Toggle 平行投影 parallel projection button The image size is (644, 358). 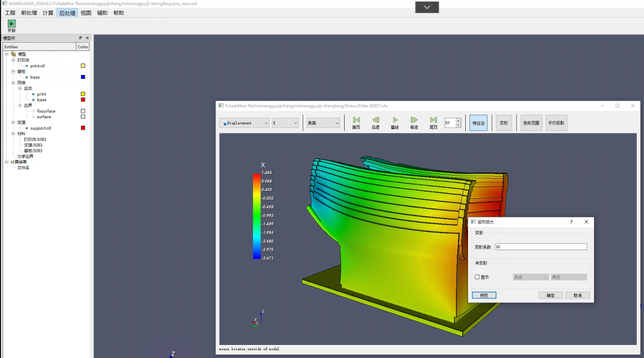(x=556, y=123)
